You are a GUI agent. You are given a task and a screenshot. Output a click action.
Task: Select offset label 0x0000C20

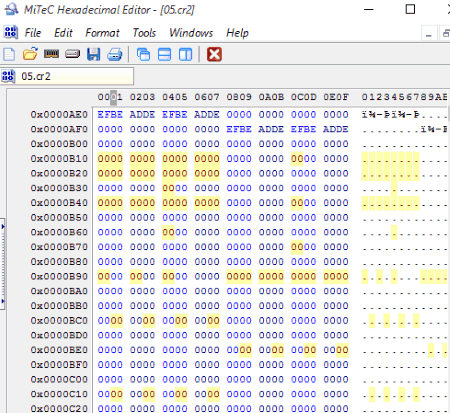pyautogui.click(x=59, y=408)
